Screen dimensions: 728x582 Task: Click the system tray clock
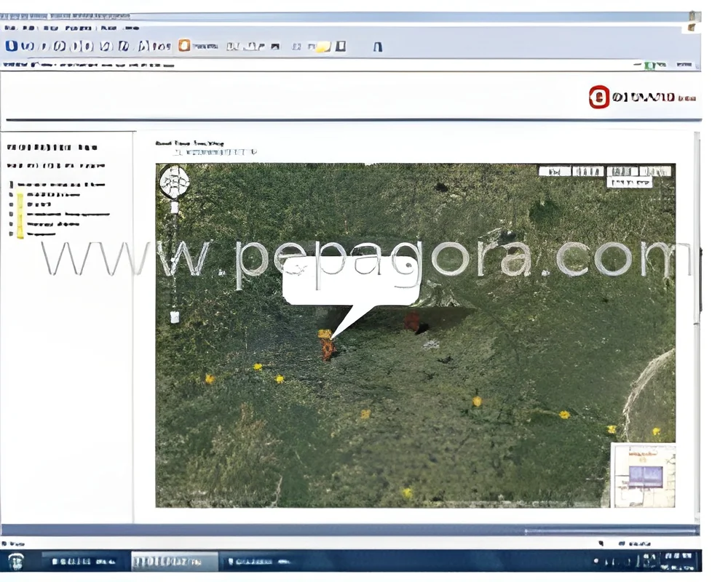point(678,561)
